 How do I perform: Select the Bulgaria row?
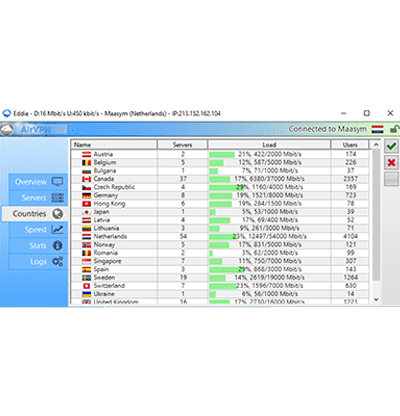220,171
